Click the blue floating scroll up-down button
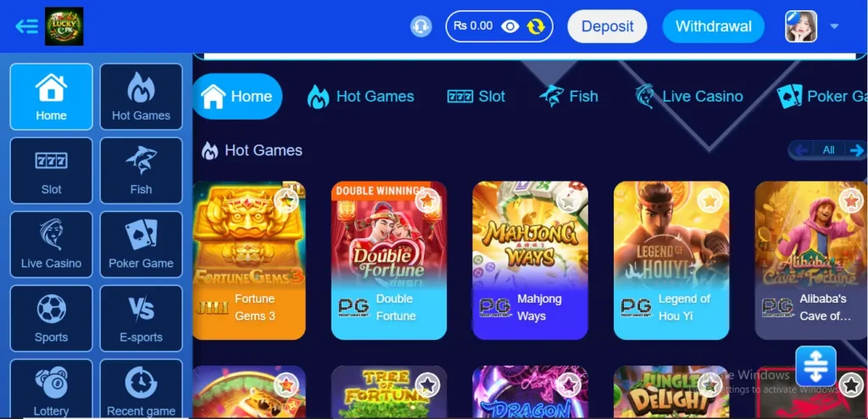Screen dimensions: 868x419 pos(816,366)
